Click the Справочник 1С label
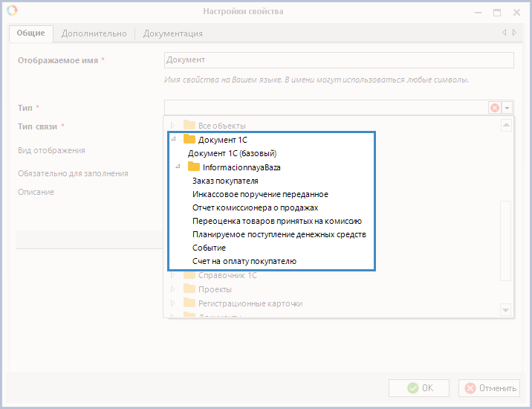 click(x=227, y=275)
